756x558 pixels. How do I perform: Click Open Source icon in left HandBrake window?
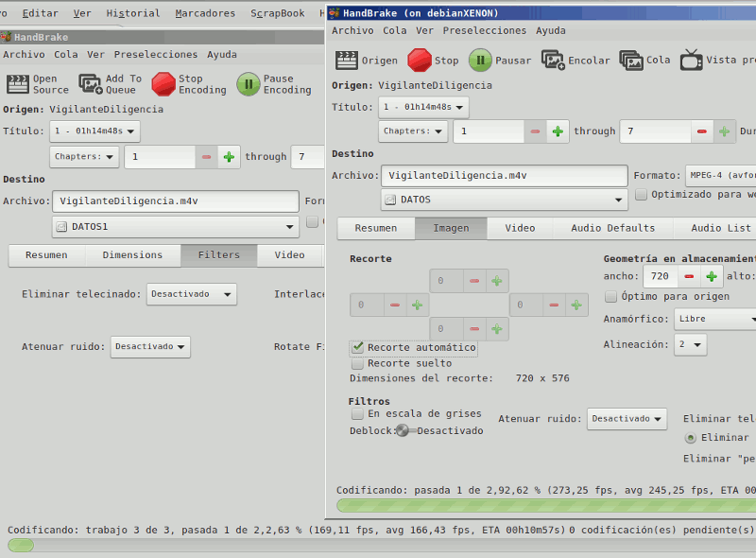coord(18,84)
